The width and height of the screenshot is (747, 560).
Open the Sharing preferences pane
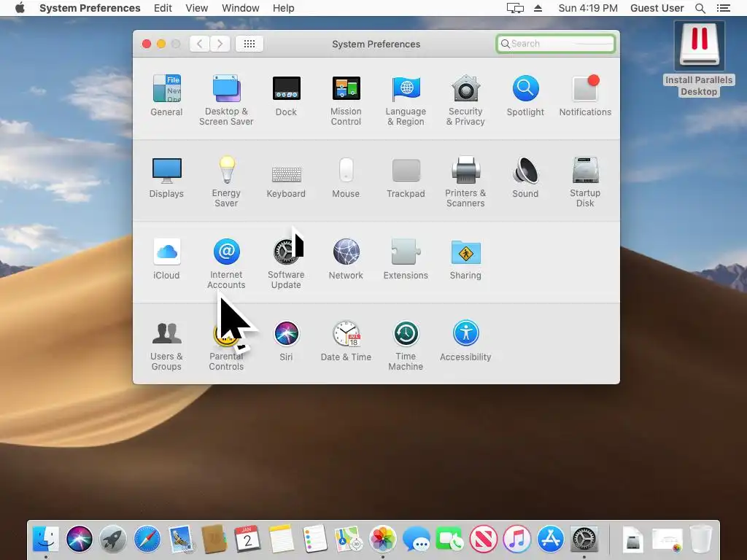coord(465,259)
